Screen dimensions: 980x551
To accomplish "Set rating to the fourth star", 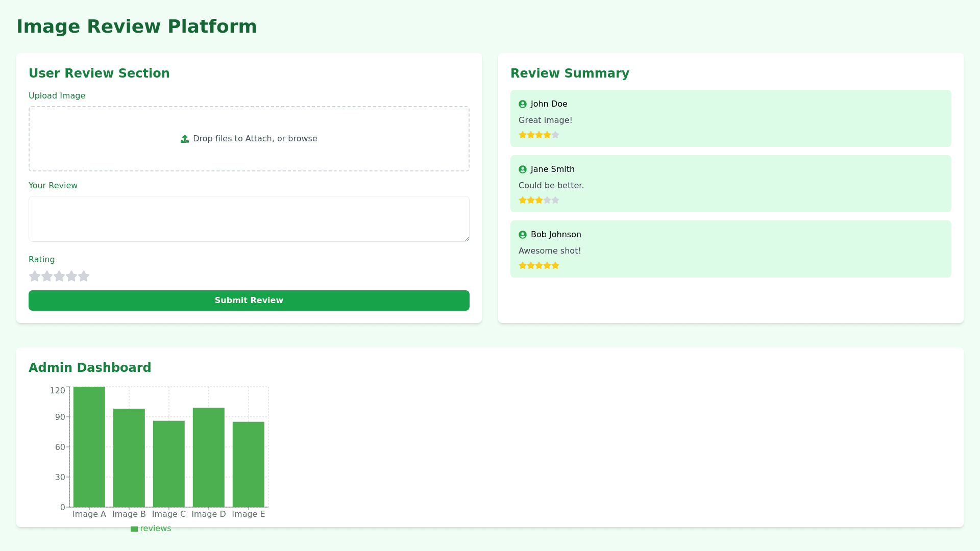I will pyautogui.click(x=71, y=276).
